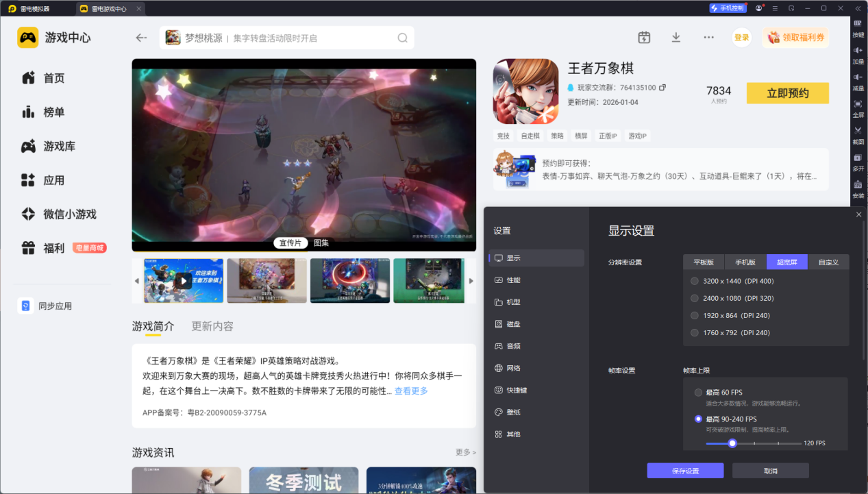Image resolution: width=868 pixels, height=494 pixels.
Task: Switch to 超宽屏 resolution tab
Action: 787,262
